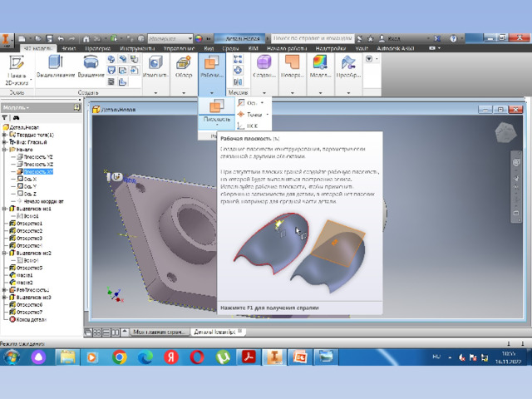Select the Выдавливание extrude tool
The width and height of the screenshot is (532, 399).
[56, 66]
